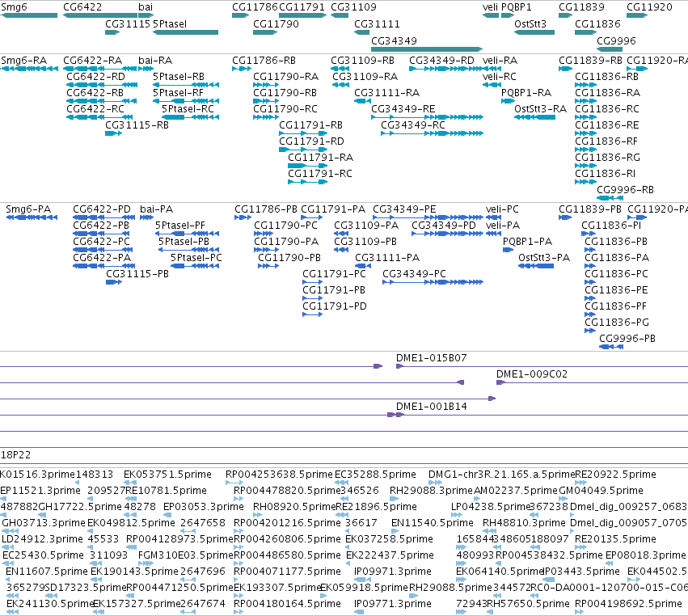Image resolution: width=688 pixels, height=616 pixels.
Task: Click protein CG31115-PB
Action: pyautogui.click(x=137, y=274)
